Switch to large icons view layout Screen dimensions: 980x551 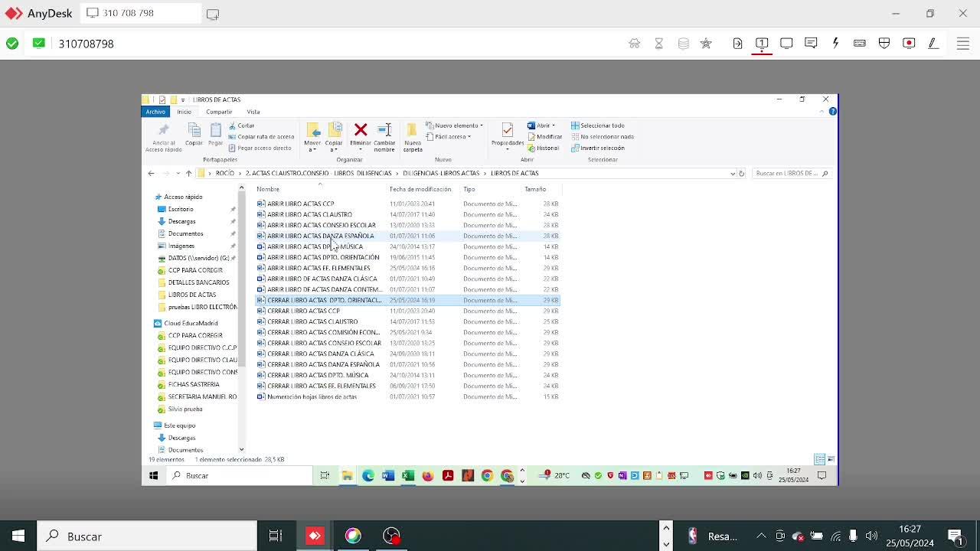831,459
